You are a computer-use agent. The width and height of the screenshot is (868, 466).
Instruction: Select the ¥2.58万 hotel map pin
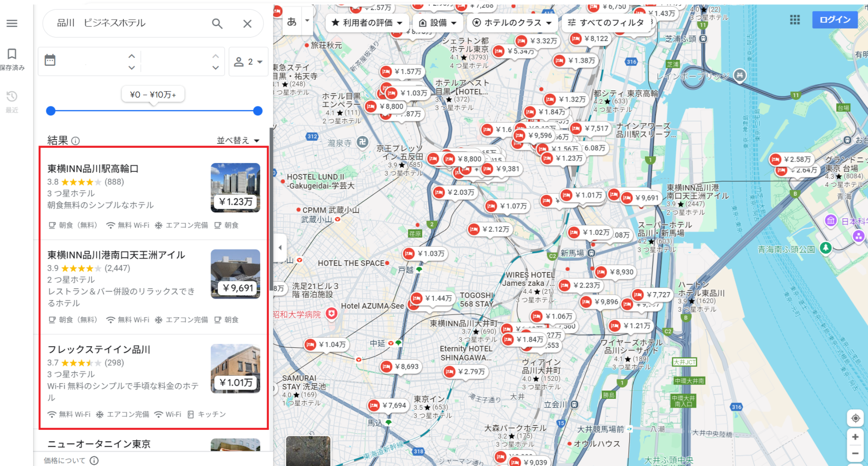click(791, 160)
